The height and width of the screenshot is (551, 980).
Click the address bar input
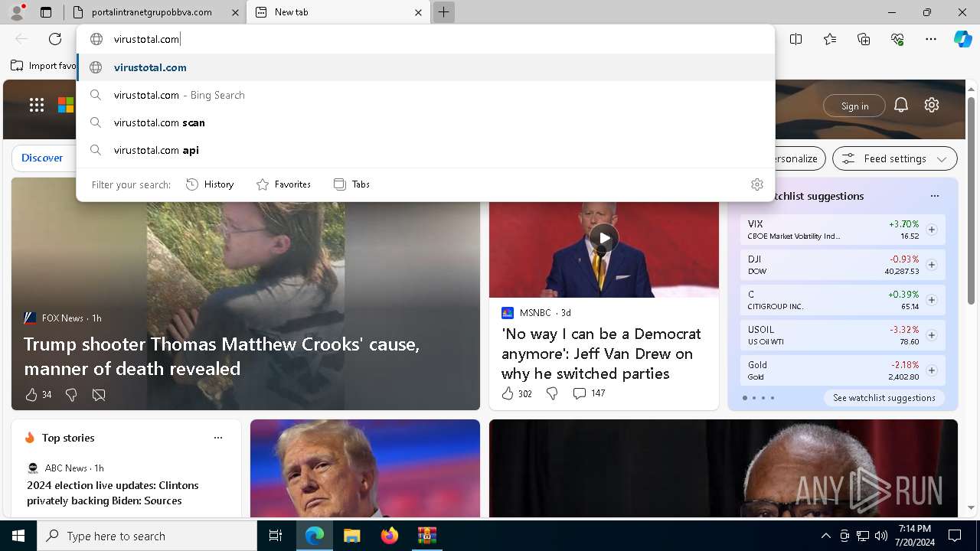click(x=426, y=39)
